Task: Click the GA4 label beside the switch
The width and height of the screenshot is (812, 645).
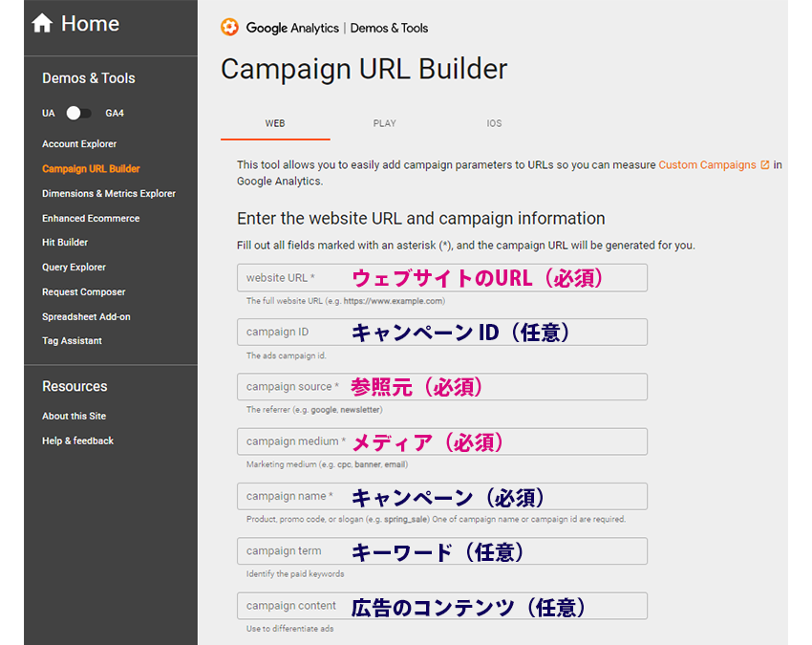Action: click(115, 113)
